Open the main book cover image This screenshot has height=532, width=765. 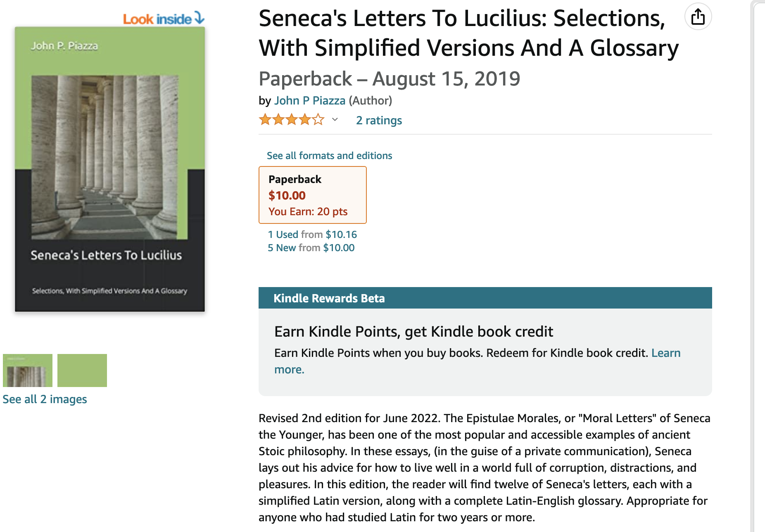tap(110, 169)
